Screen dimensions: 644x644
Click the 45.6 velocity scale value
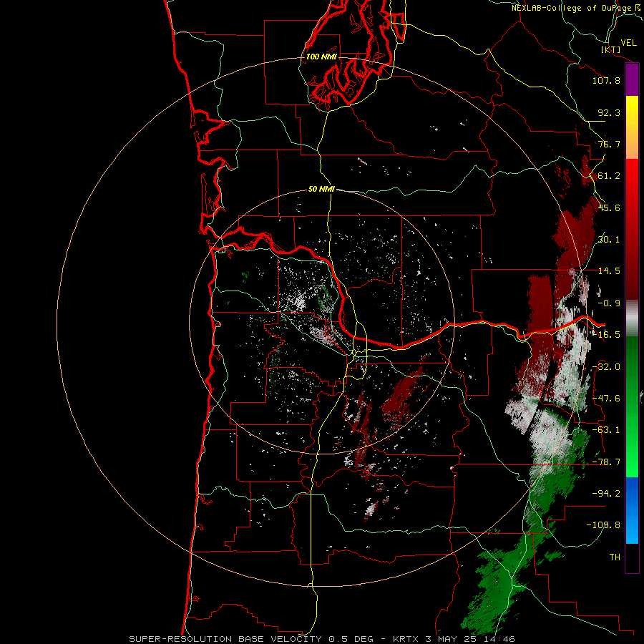pos(609,208)
